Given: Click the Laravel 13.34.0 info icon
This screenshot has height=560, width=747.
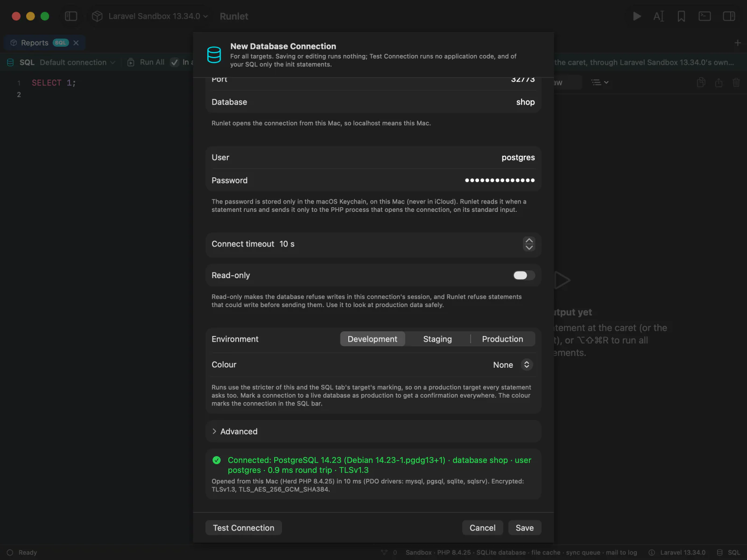Looking at the screenshot, I should 652,553.
